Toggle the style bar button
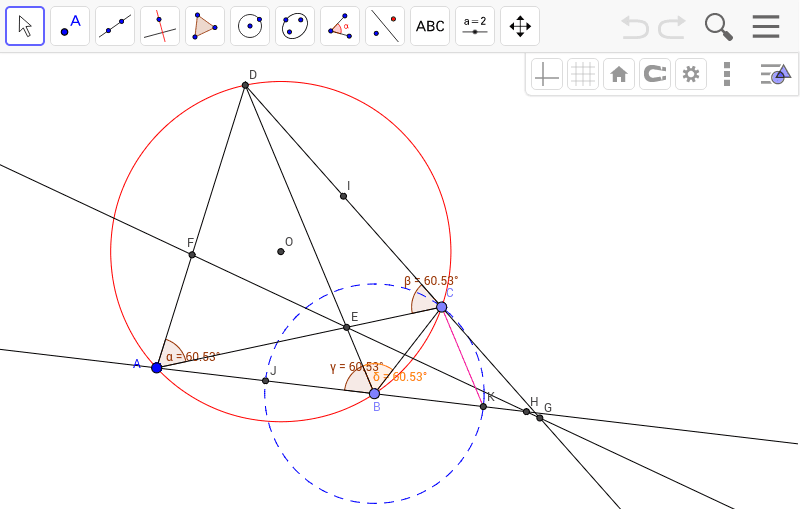 775,74
